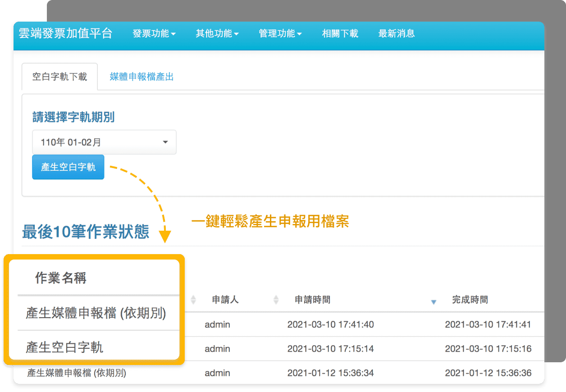Click 申請時間 cell 2021-03-10 17:15:14
This screenshot has height=392, width=566.
[330, 349]
